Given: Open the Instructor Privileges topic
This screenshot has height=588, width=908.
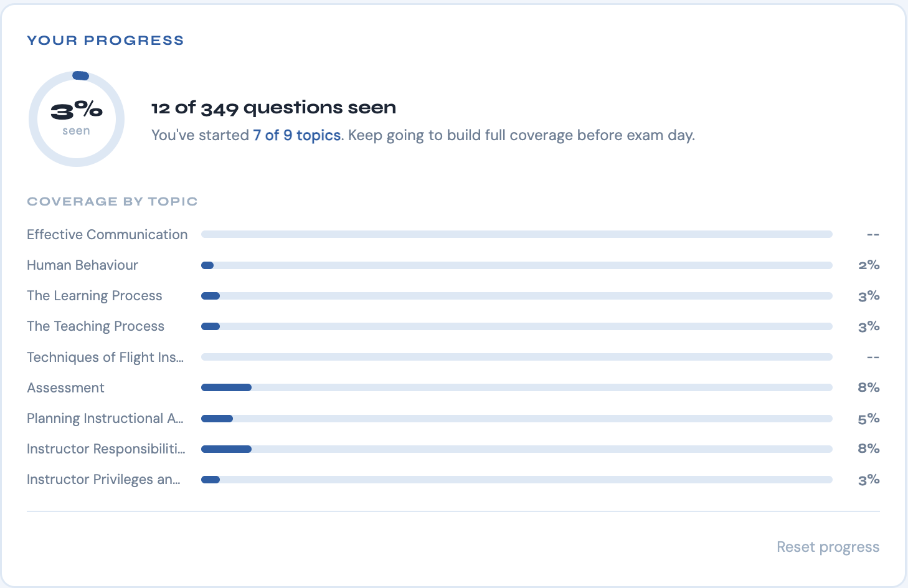Looking at the screenshot, I should (103, 479).
